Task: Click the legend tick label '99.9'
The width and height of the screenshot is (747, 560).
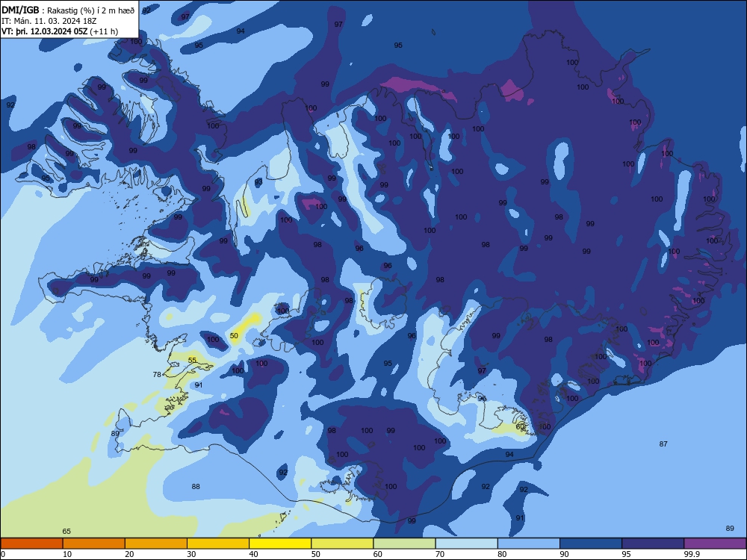Action: (691, 554)
